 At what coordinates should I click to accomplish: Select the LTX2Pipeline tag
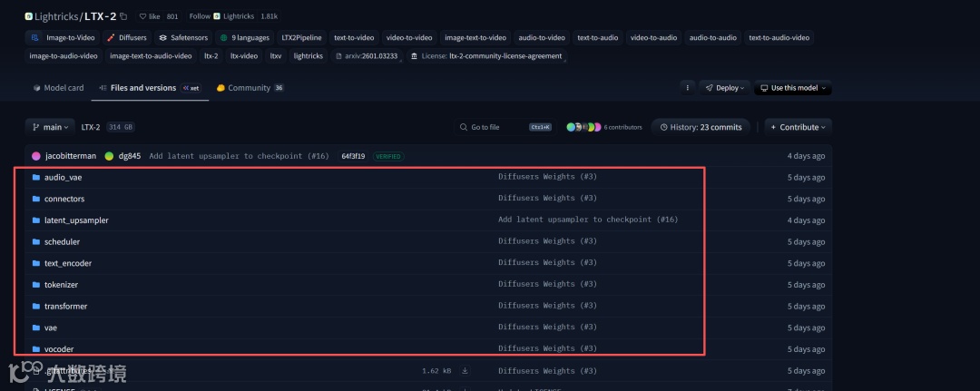tap(301, 37)
